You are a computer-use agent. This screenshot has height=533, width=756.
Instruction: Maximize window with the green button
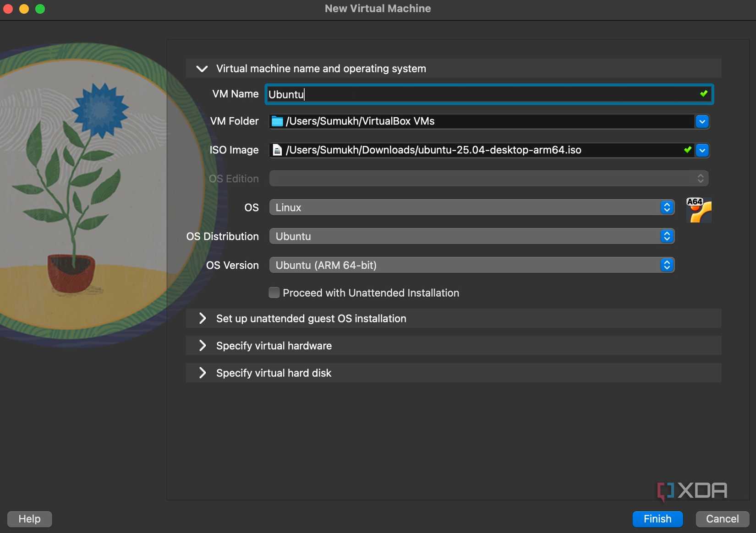[40, 9]
